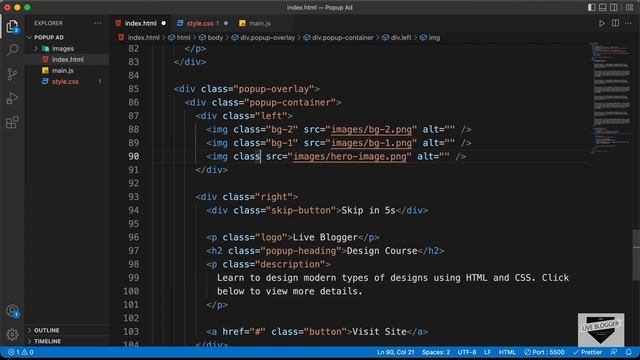Follow the images/bg-2.png link

point(371,129)
